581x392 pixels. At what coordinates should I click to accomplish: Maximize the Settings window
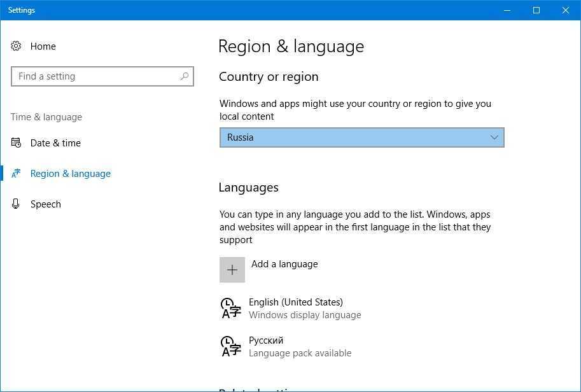click(x=536, y=10)
